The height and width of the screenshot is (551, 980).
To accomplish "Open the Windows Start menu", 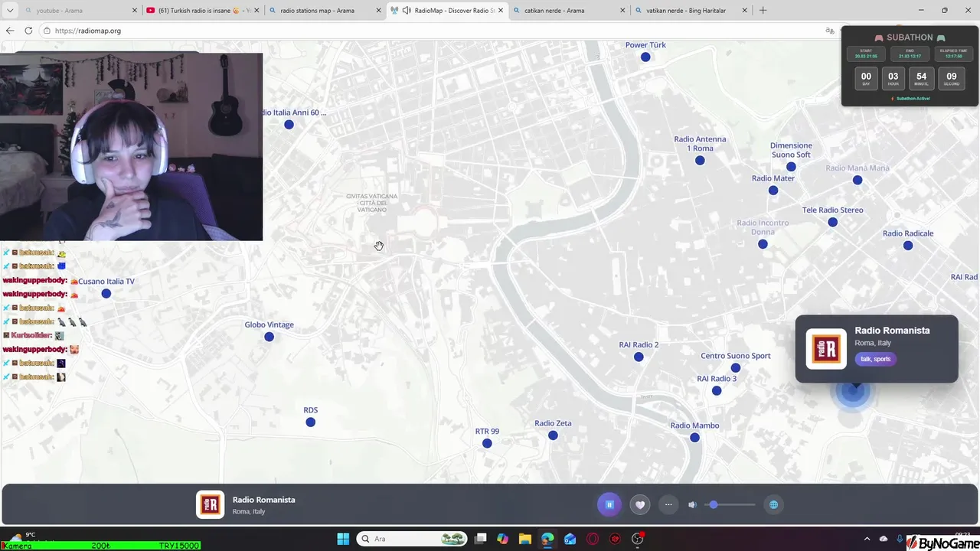I will [343, 539].
